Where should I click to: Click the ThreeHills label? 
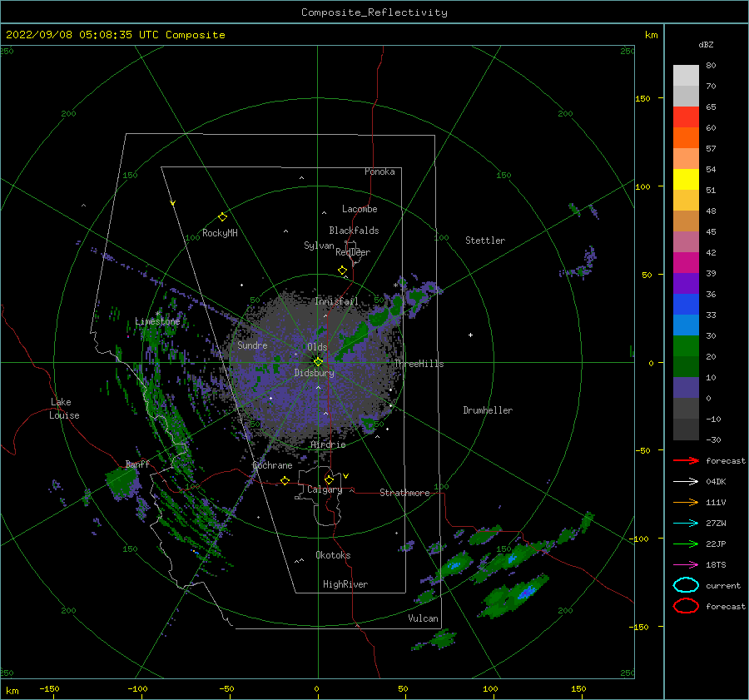pos(419,364)
